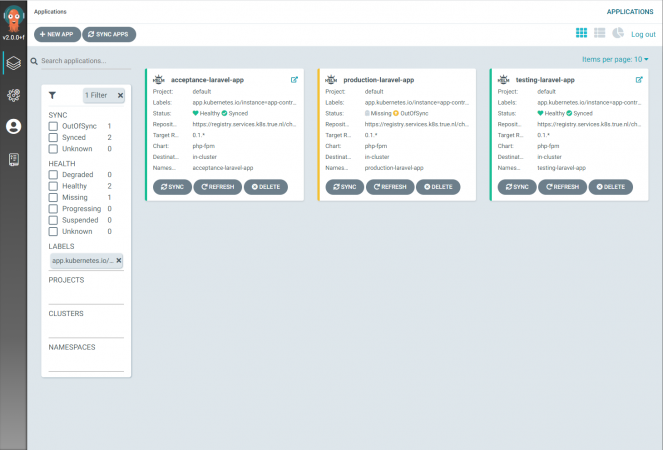Click Missing status icon on production-laravel-app
The height and width of the screenshot is (450, 663).
[x=367, y=113]
